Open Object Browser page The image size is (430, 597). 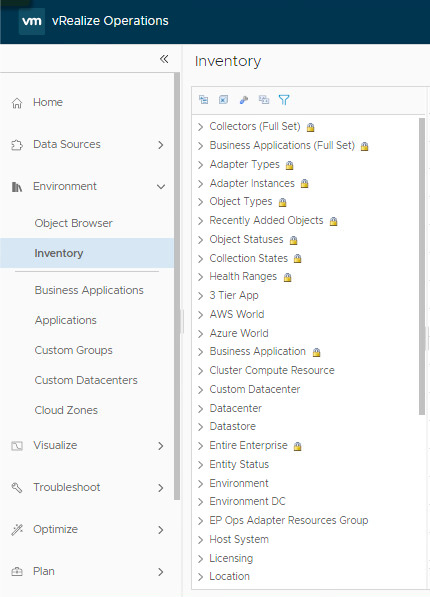click(x=74, y=223)
